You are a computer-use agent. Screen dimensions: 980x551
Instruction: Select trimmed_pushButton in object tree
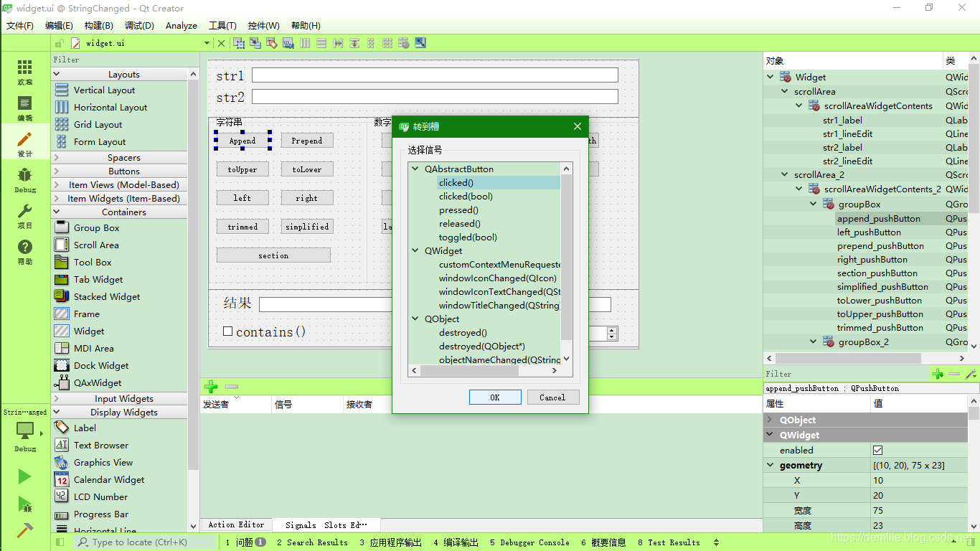coord(880,328)
